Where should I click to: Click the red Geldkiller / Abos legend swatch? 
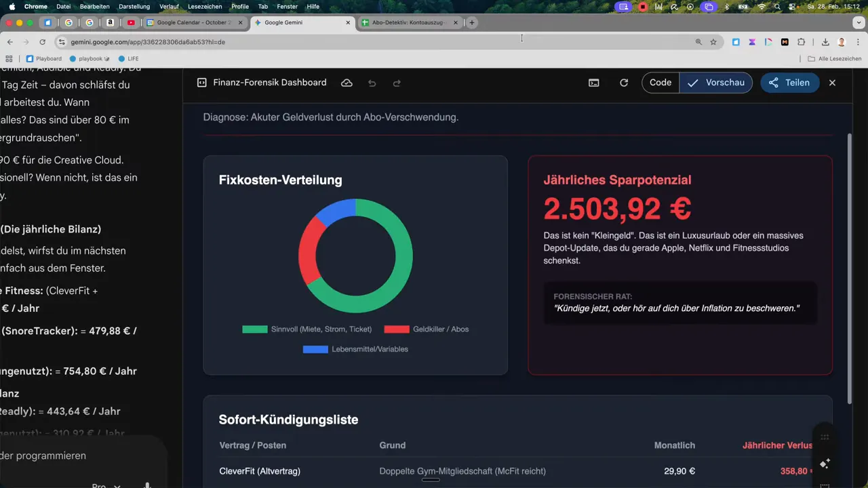396,329
